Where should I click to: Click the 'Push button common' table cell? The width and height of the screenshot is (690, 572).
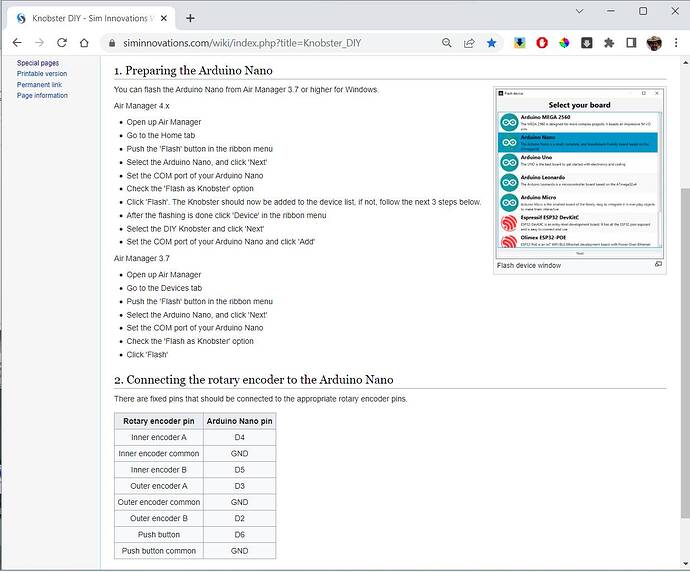point(159,551)
